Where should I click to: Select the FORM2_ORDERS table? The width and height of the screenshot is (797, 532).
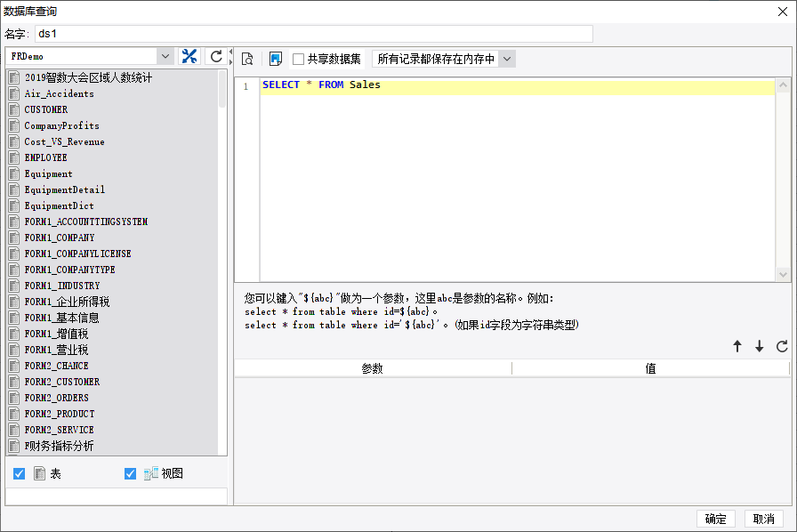(56, 398)
